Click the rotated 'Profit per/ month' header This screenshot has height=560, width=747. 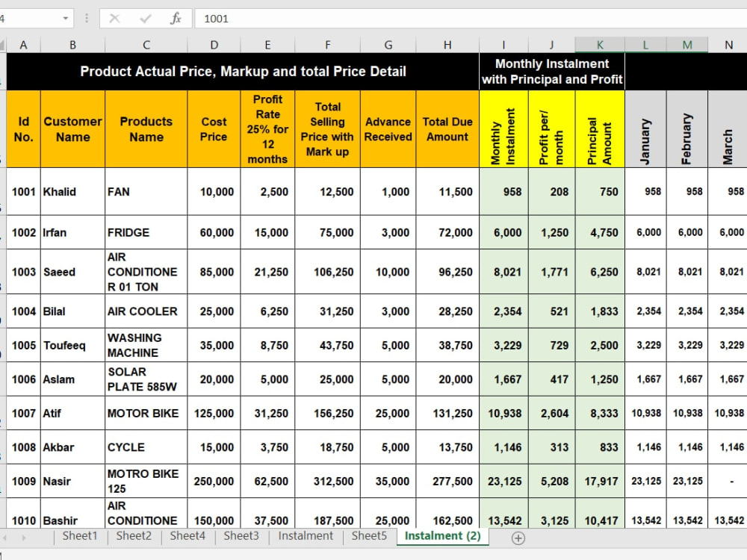point(552,129)
